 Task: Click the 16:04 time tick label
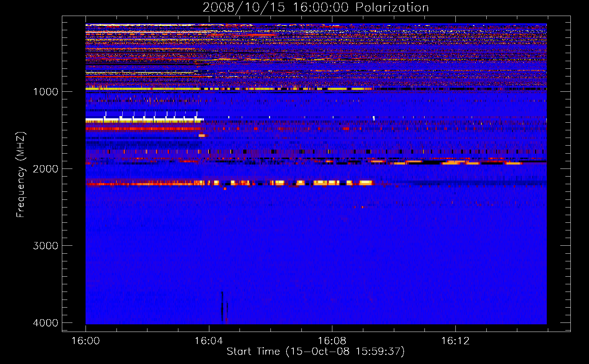209,341
